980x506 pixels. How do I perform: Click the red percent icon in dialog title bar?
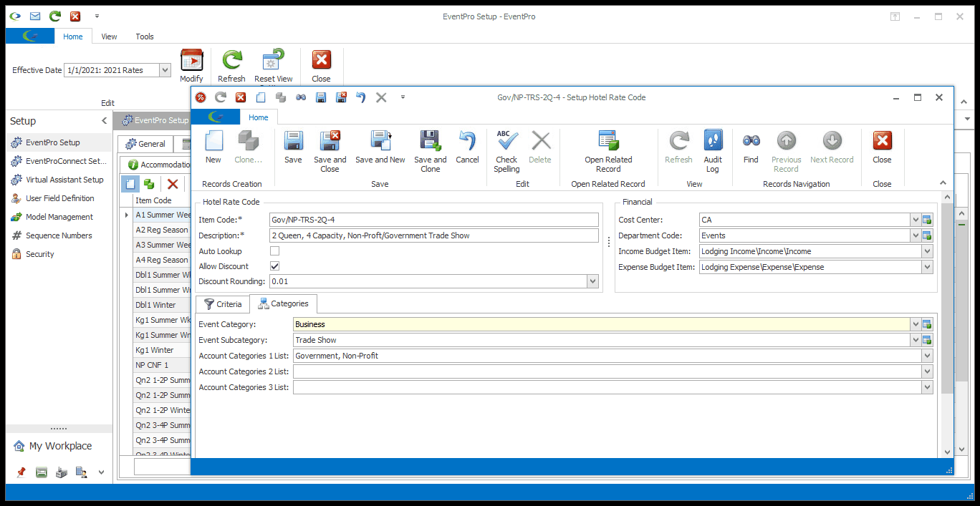pyautogui.click(x=201, y=97)
